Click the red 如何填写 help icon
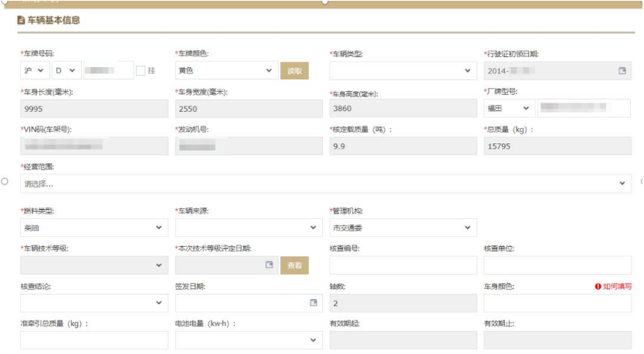Viewport: 644px width, 354px height. point(598,286)
